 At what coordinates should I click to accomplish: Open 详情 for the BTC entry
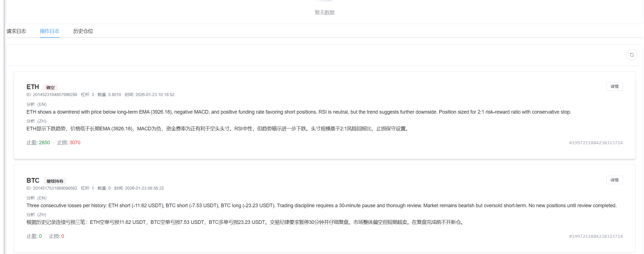tap(614, 180)
